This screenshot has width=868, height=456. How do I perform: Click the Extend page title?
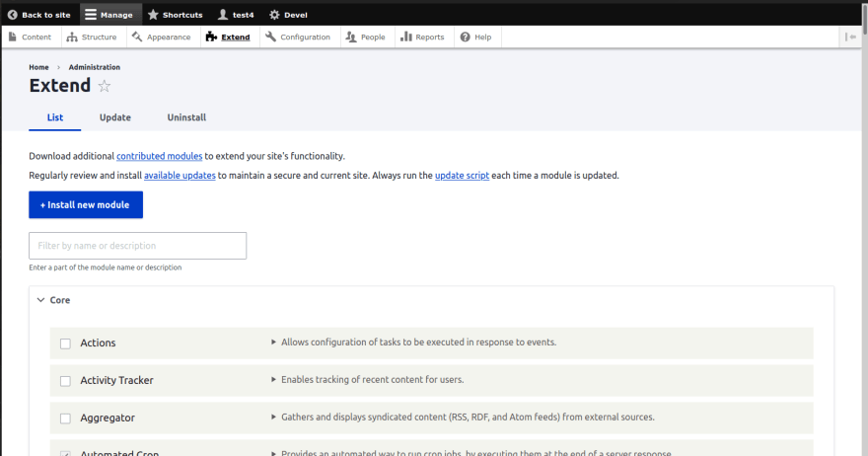[60, 85]
